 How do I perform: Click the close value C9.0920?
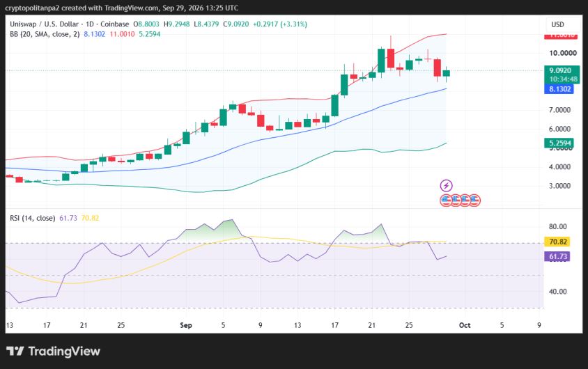click(236, 24)
